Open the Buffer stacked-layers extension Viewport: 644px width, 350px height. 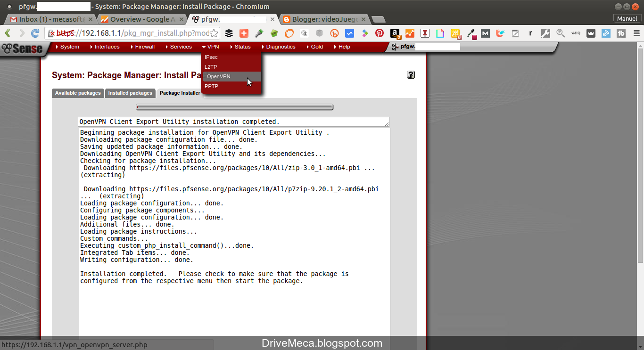[x=229, y=33]
